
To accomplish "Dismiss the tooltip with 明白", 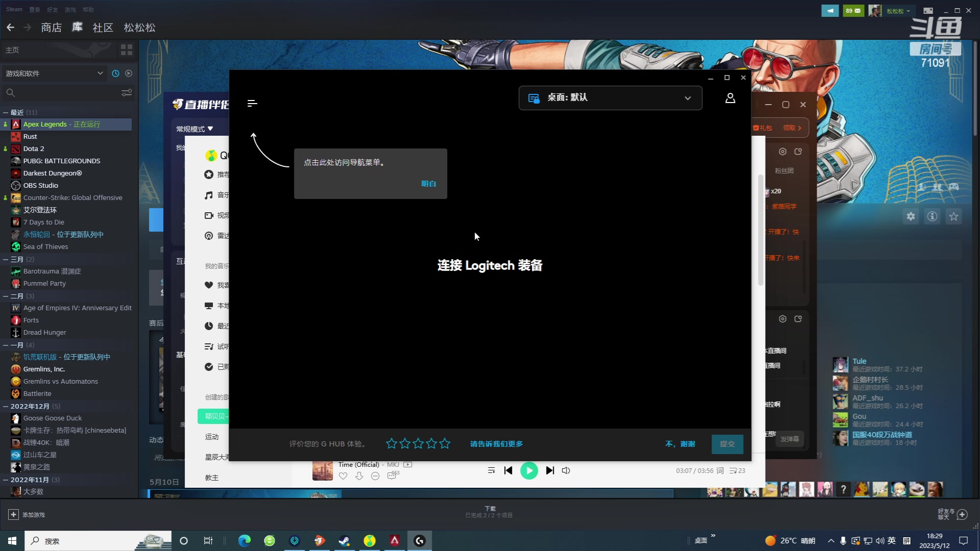I will pyautogui.click(x=429, y=184).
